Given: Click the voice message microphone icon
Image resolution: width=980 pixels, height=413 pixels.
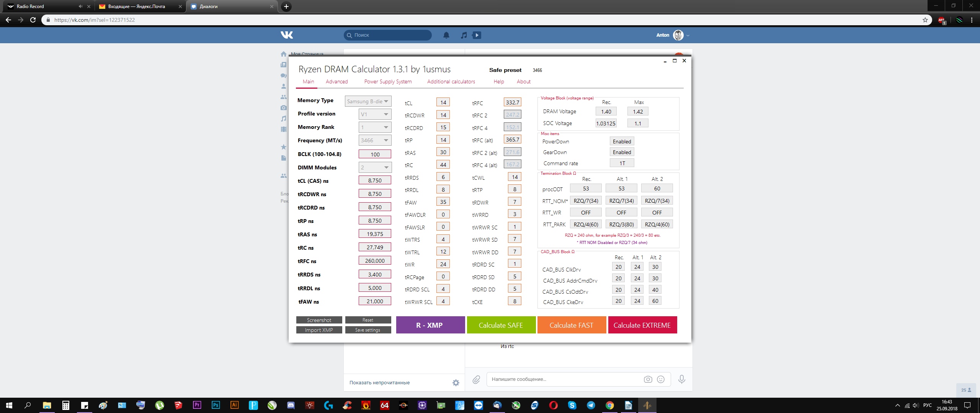Looking at the screenshot, I should pyautogui.click(x=682, y=379).
